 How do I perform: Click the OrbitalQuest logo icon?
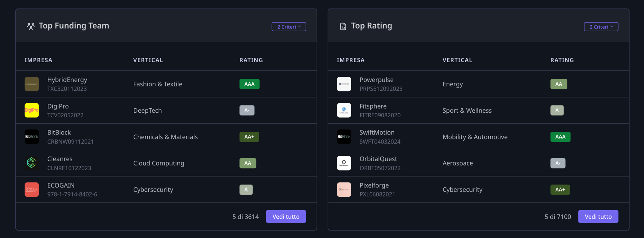click(x=344, y=163)
